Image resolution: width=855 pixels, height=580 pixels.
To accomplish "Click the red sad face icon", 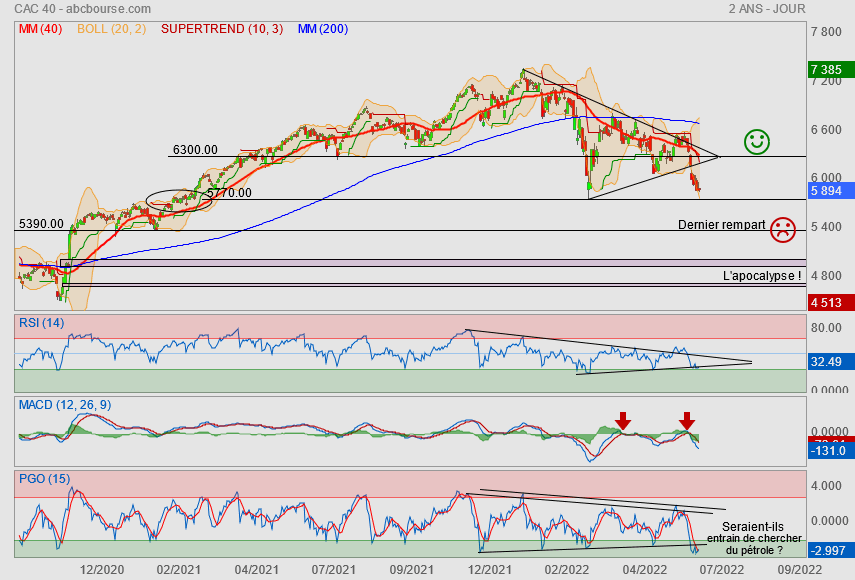I will tap(783, 229).
